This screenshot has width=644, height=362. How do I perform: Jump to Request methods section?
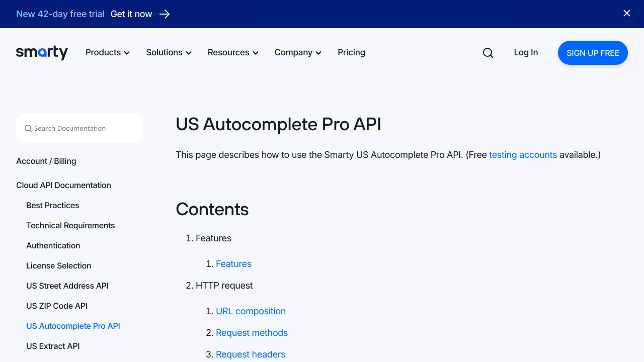252,333
